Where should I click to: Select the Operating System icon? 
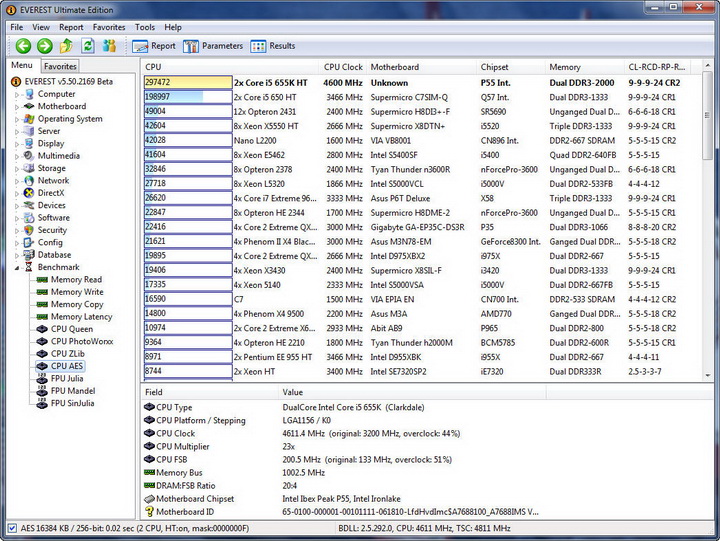29,118
